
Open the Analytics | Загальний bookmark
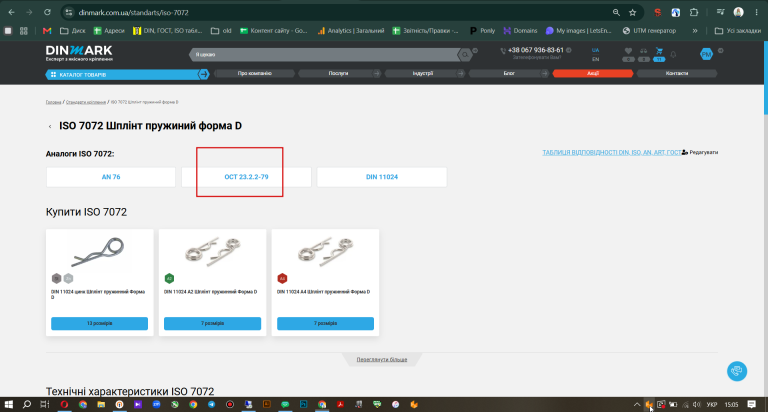(x=351, y=30)
